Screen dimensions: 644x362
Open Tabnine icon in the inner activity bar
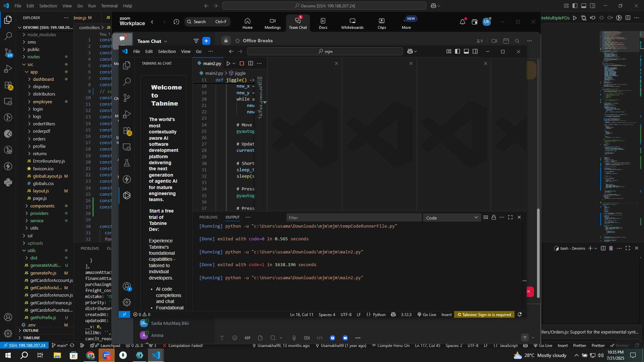pos(127,195)
